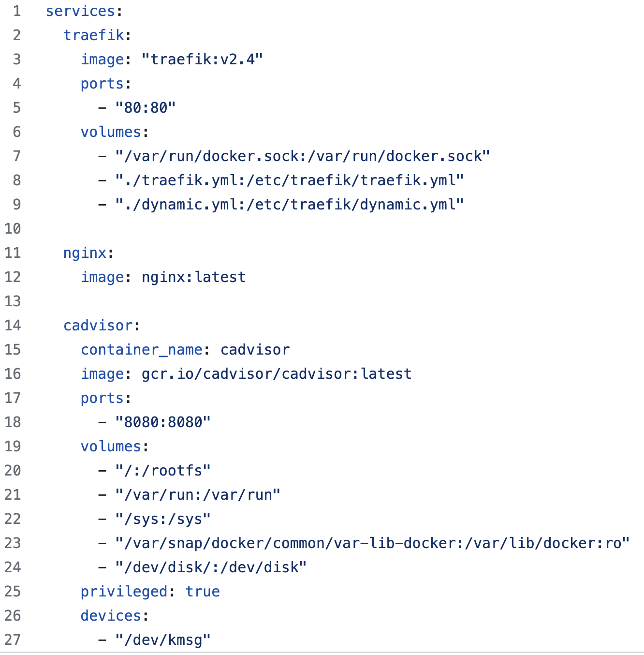Click the "nginx" service key

pyautogui.click(x=85, y=253)
